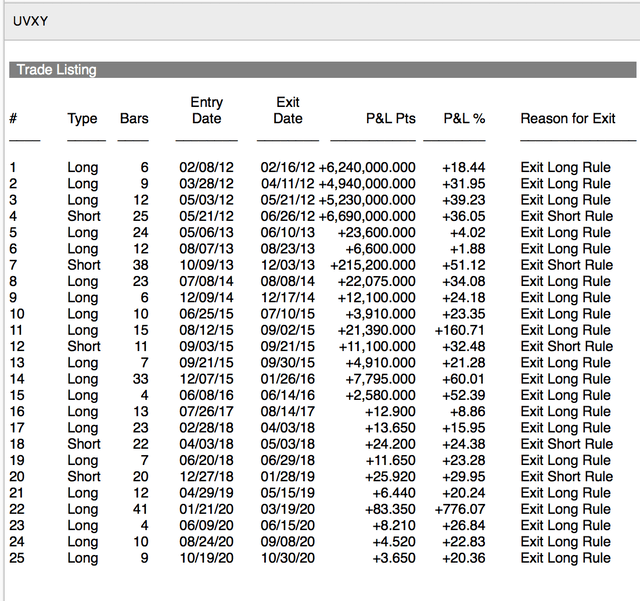Select exit date 07/10/15
This screenshot has height=601, width=640.
[x=288, y=314]
